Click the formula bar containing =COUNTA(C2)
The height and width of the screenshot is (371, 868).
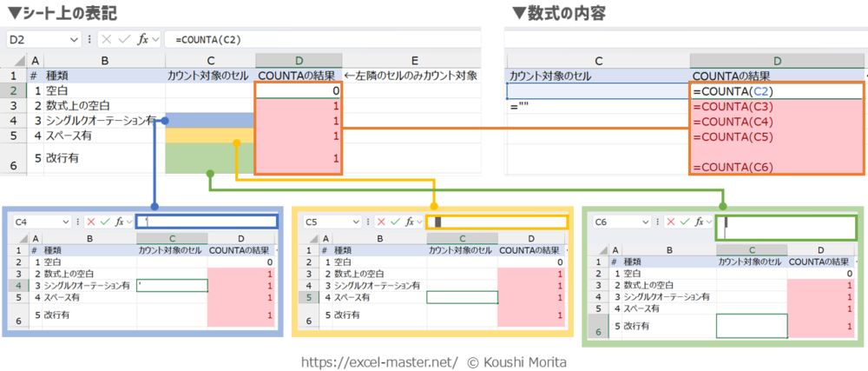click(x=321, y=39)
